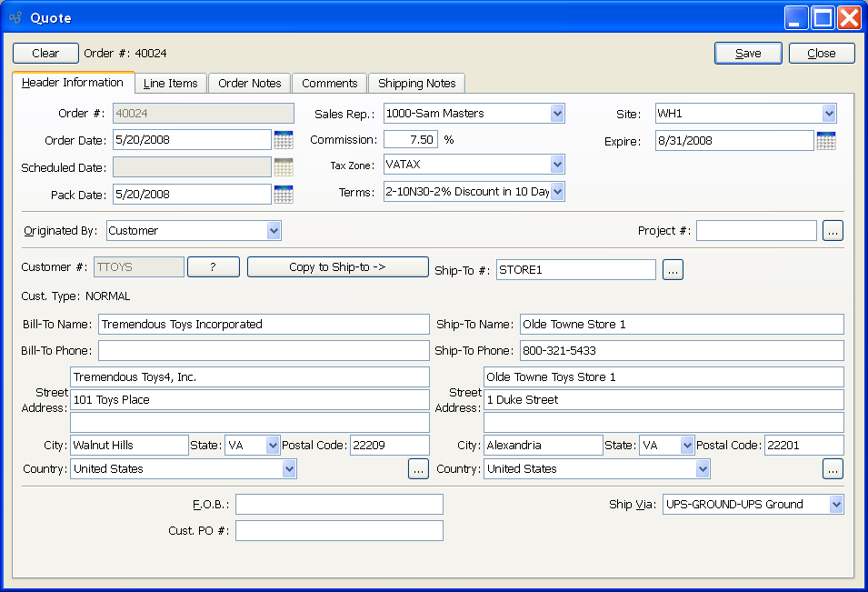Open the Pack Date calendar picker
Viewport: 868px width, 592px height.
[x=284, y=195]
